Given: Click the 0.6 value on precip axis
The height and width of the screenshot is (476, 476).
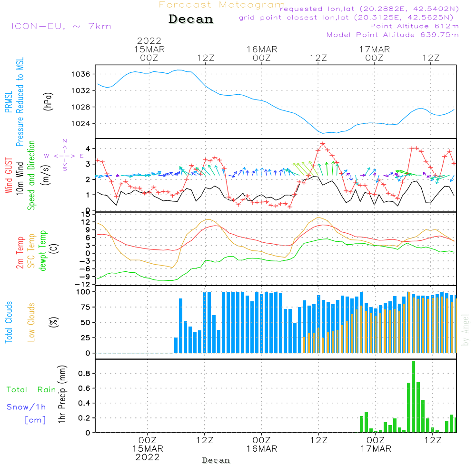Looking at the screenshot, I should pyautogui.click(x=84, y=388).
